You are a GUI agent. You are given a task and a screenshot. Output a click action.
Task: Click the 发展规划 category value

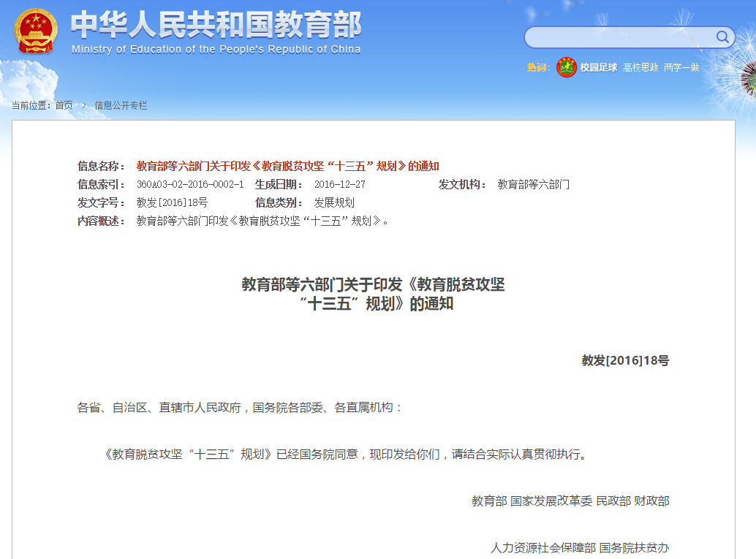pyautogui.click(x=334, y=203)
